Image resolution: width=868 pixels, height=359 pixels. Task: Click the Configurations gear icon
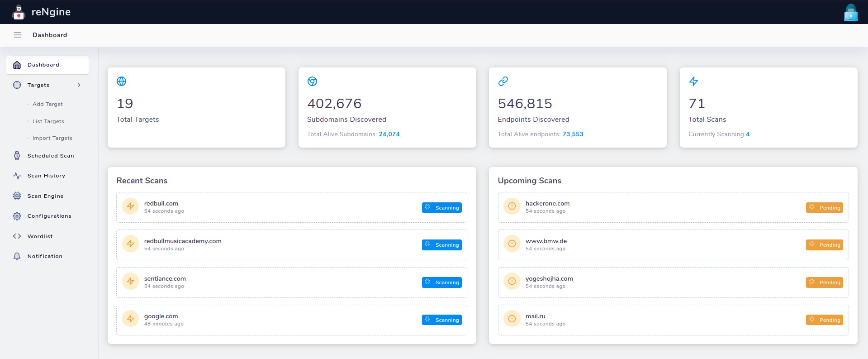tap(17, 216)
